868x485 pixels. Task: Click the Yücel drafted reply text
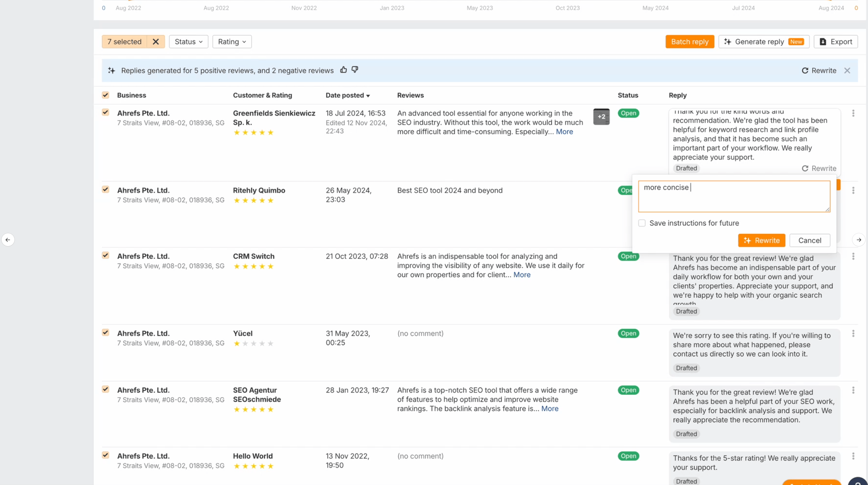751,345
